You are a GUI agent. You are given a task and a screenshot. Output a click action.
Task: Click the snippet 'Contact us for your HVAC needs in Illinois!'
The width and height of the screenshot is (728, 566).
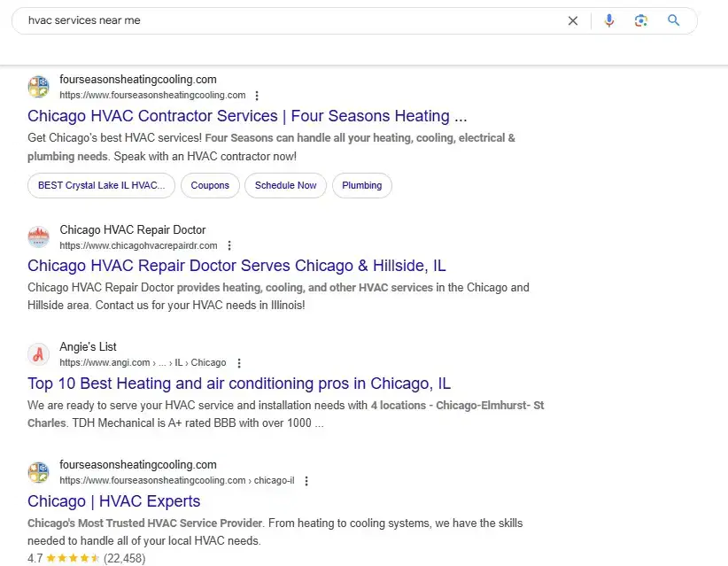click(200, 306)
